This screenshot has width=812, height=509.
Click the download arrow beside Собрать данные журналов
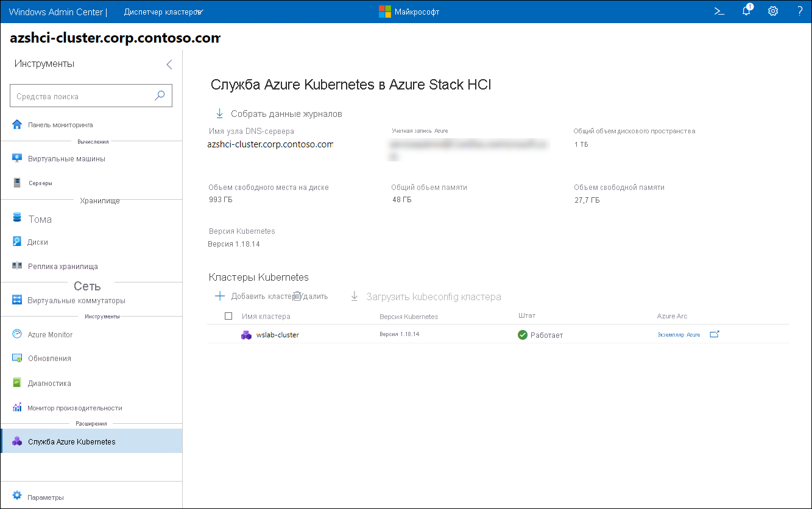(220, 113)
